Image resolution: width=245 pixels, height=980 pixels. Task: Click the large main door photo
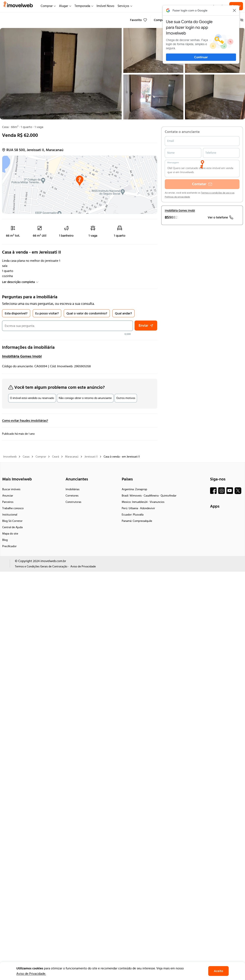pos(61,73)
